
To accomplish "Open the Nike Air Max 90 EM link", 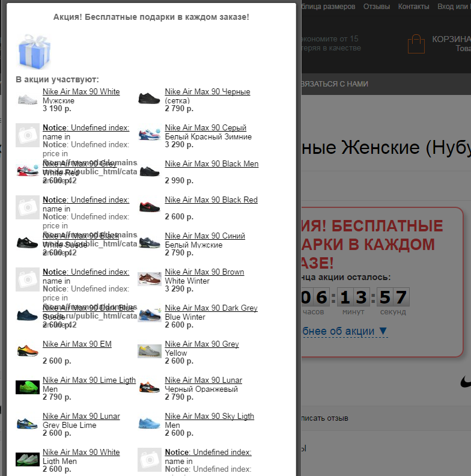I will 77,344.
